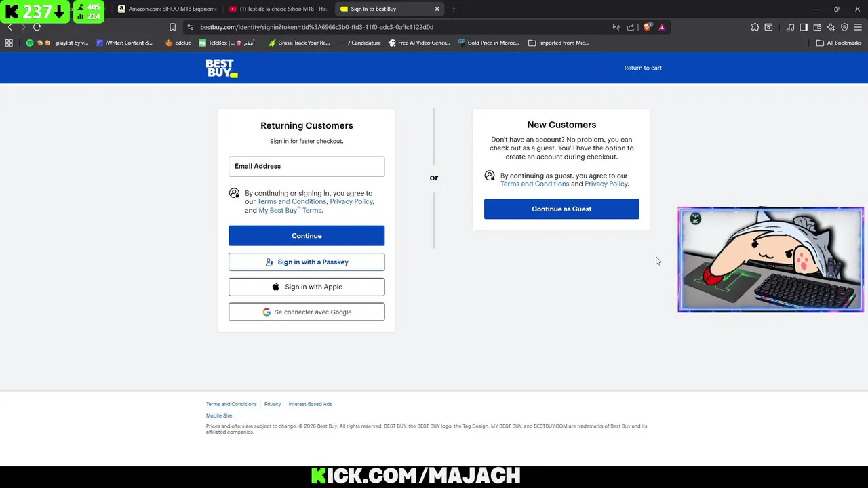Open the browser hamburger menu
The image size is (868, 488).
coord(858,27)
